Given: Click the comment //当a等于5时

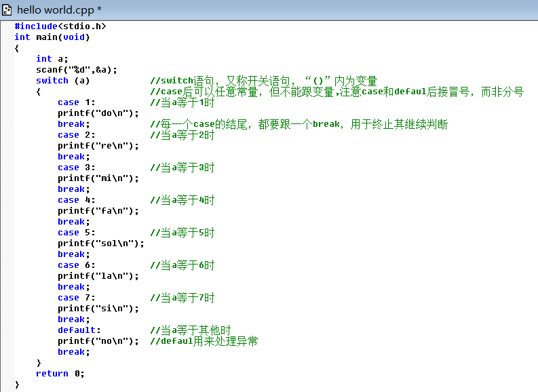Looking at the screenshot, I should (182, 233).
